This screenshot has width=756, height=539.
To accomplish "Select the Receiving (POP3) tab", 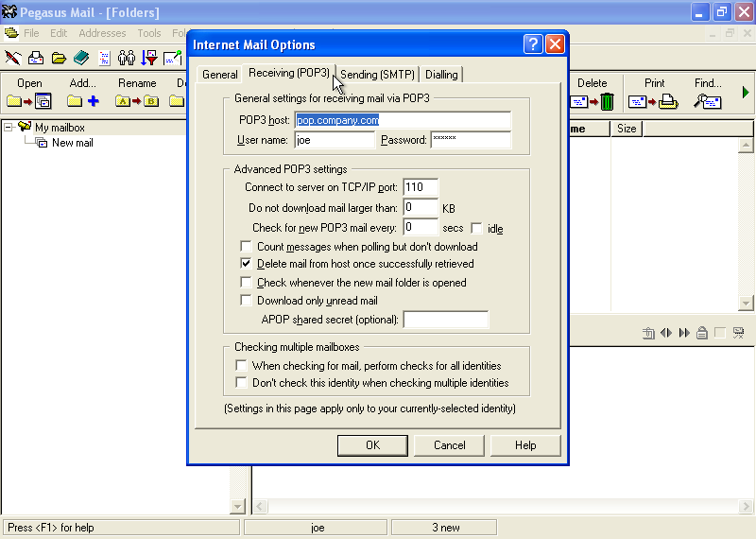I will pyautogui.click(x=288, y=73).
